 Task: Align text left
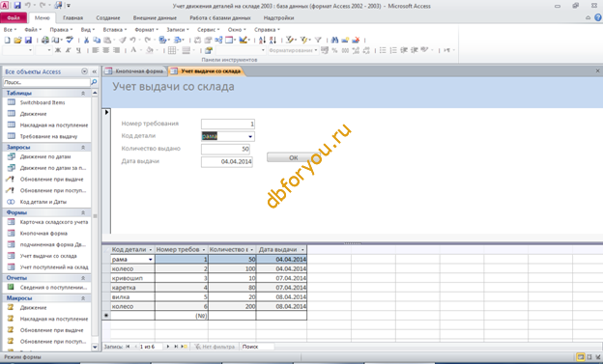96,50
